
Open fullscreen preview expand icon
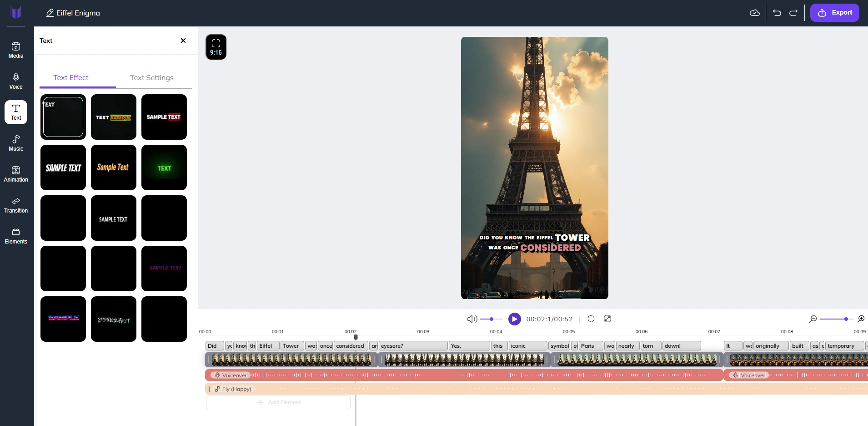[x=607, y=319]
